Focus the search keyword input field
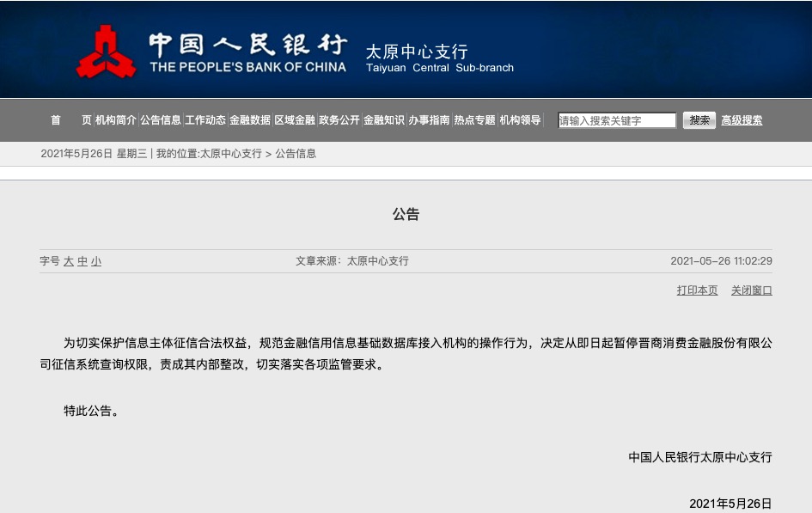 [617, 120]
